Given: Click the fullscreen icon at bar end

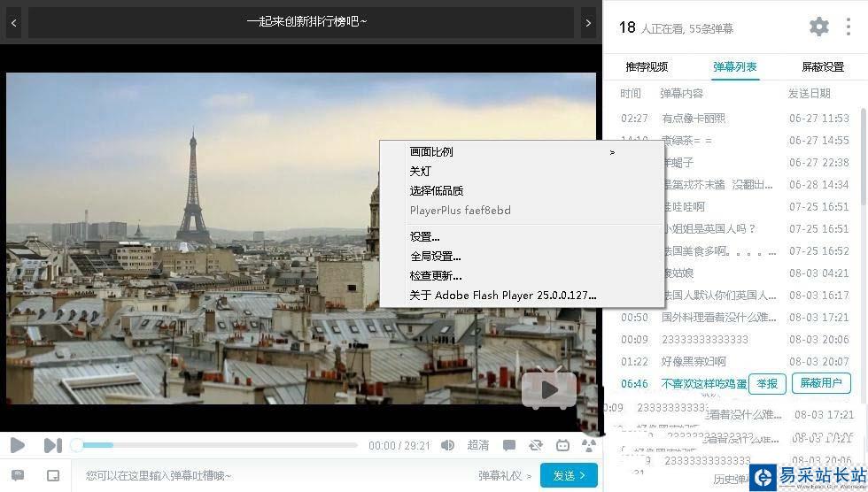Looking at the screenshot, I should tap(589, 445).
